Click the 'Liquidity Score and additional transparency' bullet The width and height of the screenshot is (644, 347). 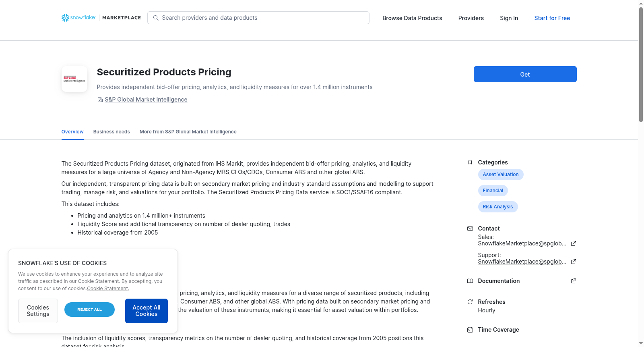click(184, 224)
